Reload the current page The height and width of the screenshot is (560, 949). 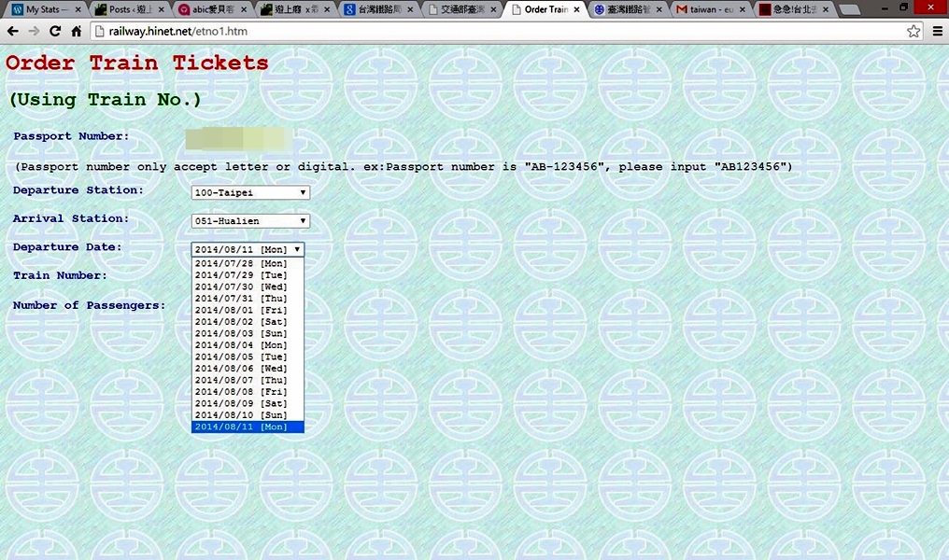[x=55, y=31]
